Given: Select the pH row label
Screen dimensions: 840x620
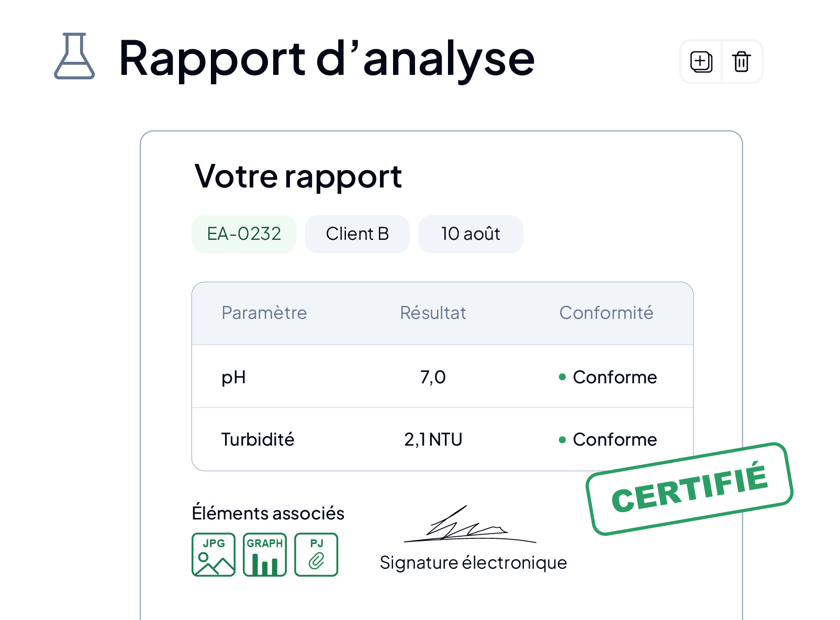Looking at the screenshot, I should tap(233, 378).
